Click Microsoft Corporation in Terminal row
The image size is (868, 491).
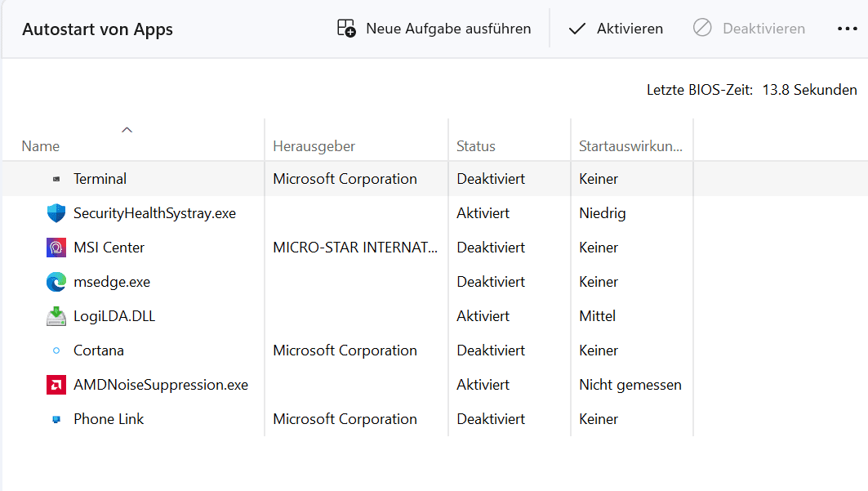tap(345, 179)
